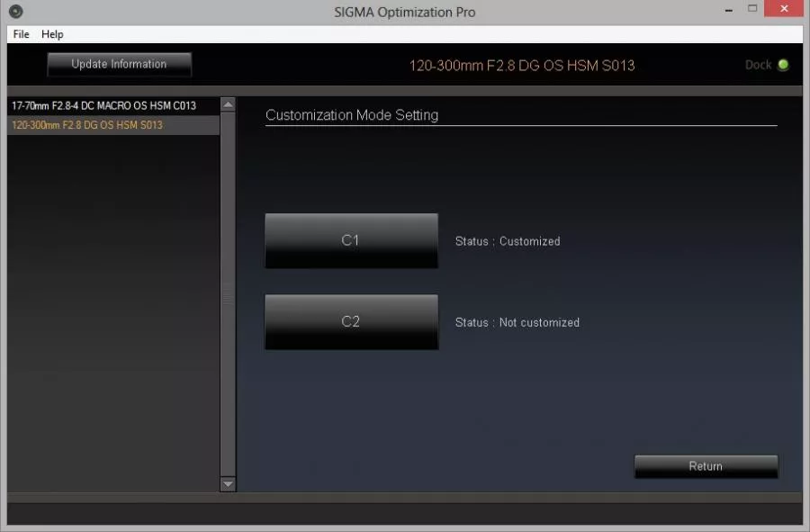Open the File menu
The width and height of the screenshot is (810, 532).
21,34
